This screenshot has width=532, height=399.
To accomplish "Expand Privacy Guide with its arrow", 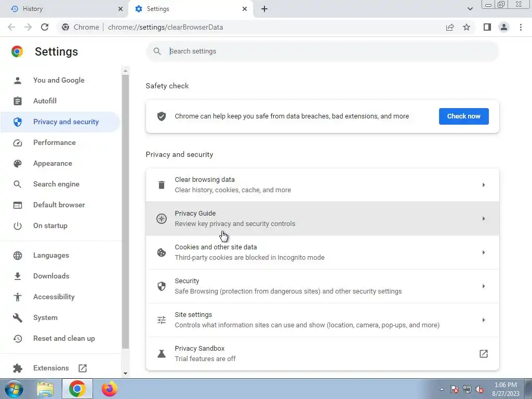I will click(x=484, y=219).
